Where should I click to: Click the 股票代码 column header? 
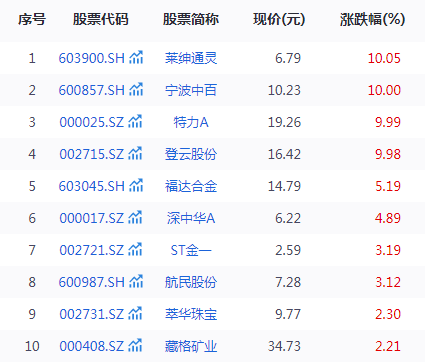[101, 19]
